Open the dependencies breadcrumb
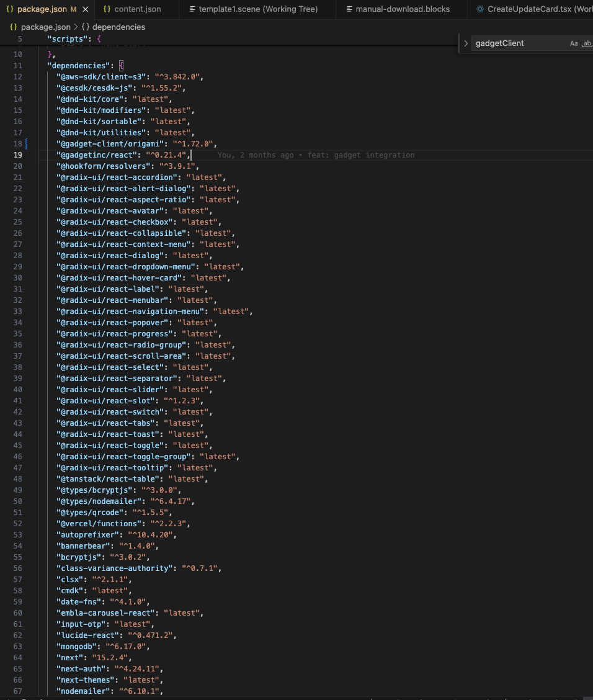Viewport: 593px width, 700px height. [x=118, y=27]
